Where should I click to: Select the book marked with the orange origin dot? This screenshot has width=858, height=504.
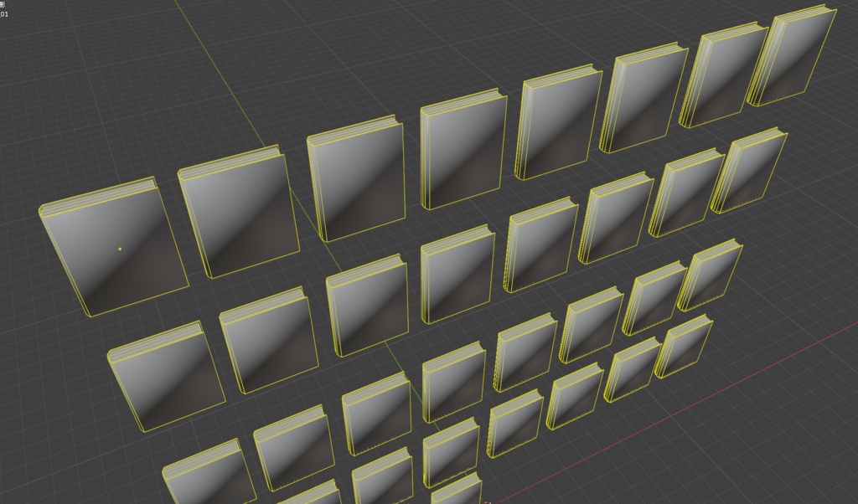click(114, 246)
